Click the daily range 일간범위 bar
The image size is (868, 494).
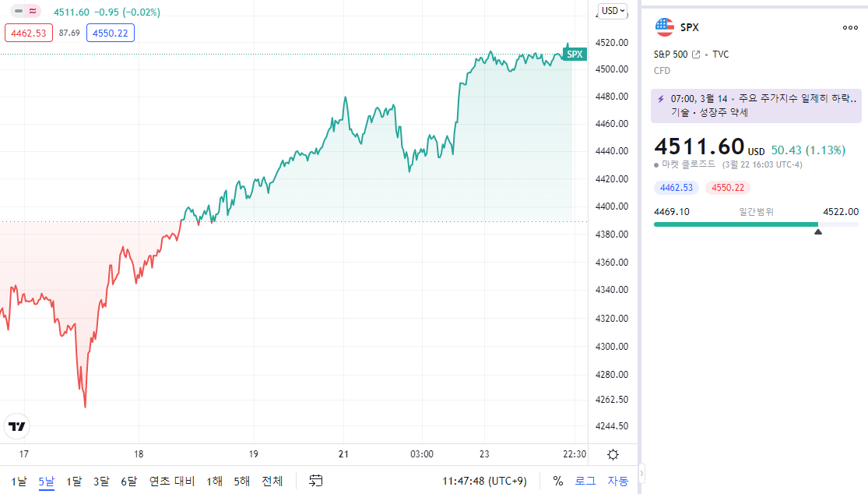pyautogui.click(x=756, y=224)
